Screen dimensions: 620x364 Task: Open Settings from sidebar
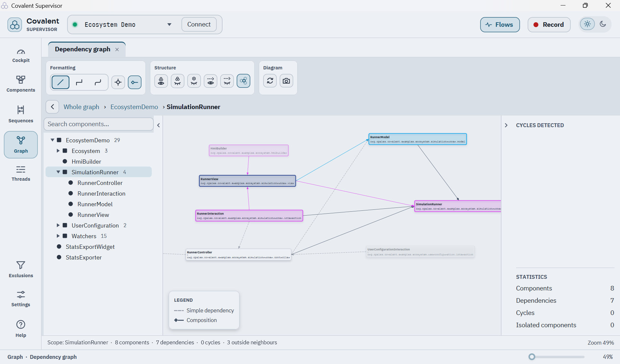[21, 298]
